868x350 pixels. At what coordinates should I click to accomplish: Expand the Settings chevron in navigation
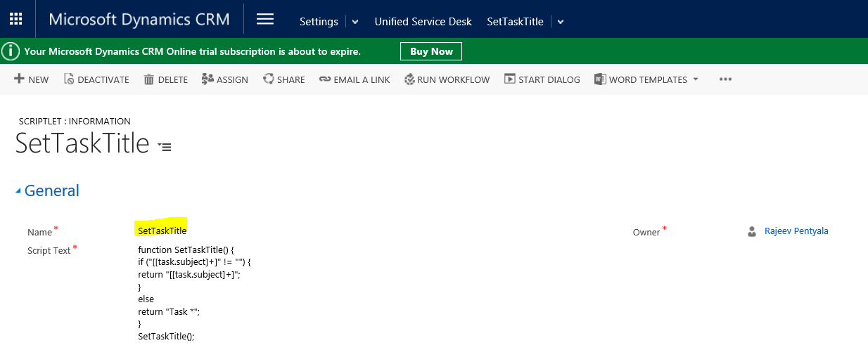[x=355, y=22]
